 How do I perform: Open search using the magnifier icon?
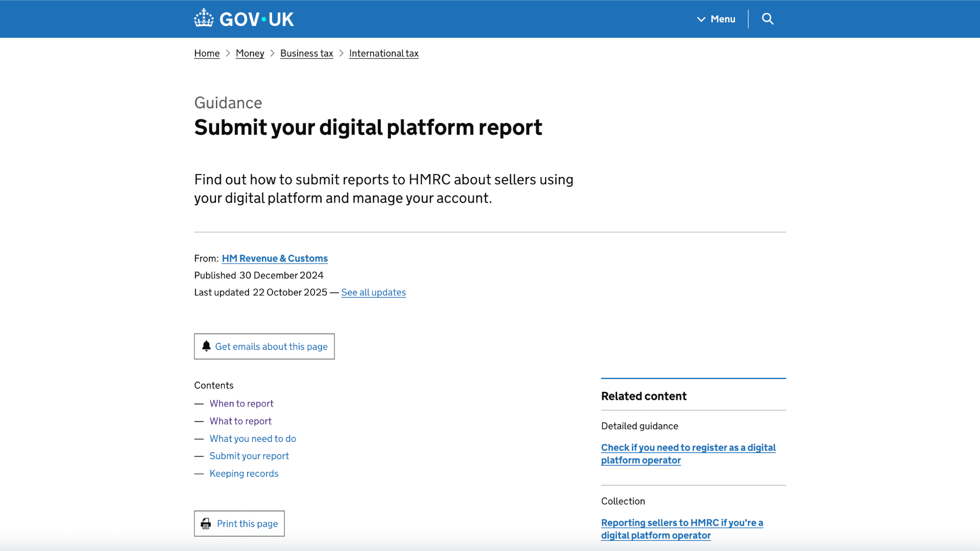[768, 19]
